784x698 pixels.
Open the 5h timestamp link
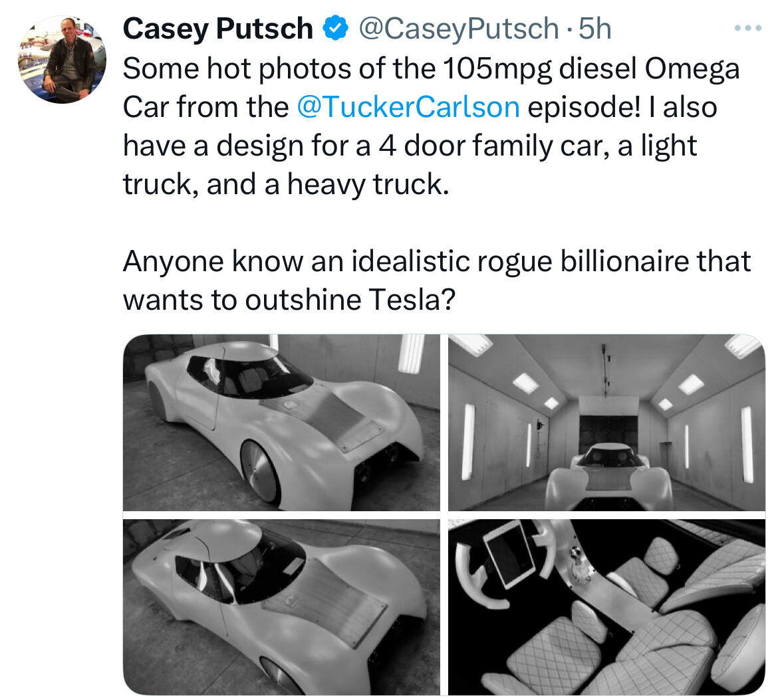pos(595,29)
